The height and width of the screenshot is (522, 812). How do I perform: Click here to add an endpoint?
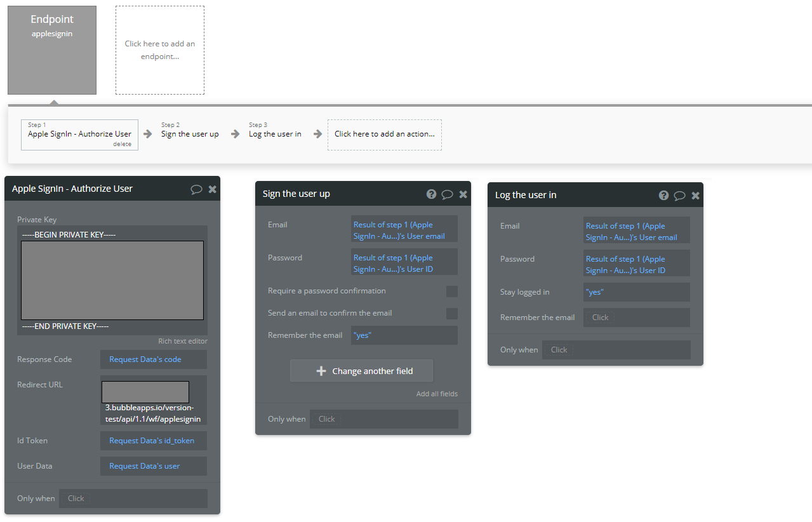(160, 50)
